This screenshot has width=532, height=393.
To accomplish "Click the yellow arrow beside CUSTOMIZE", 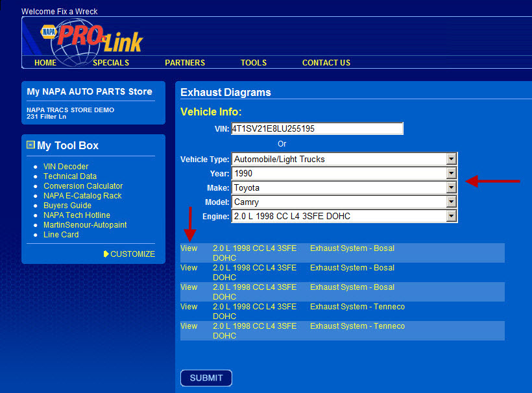I will (x=106, y=254).
